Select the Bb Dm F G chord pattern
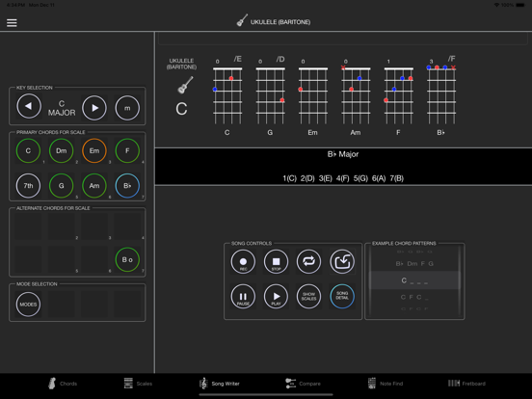 pos(414,264)
